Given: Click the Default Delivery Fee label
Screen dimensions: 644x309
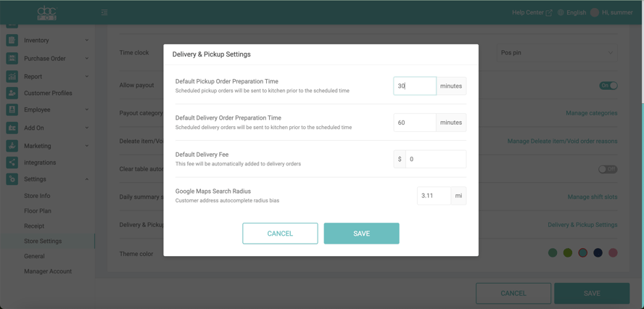Looking at the screenshot, I should 202,154.
